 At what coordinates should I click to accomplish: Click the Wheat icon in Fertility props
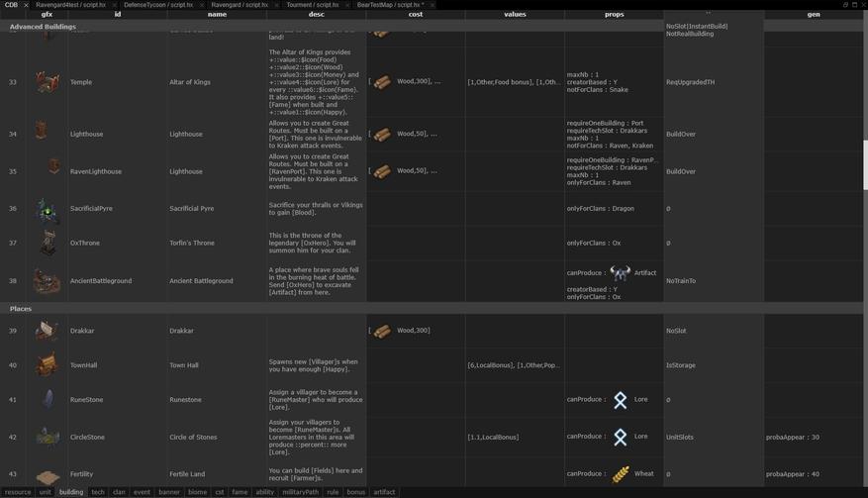[621, 474]
